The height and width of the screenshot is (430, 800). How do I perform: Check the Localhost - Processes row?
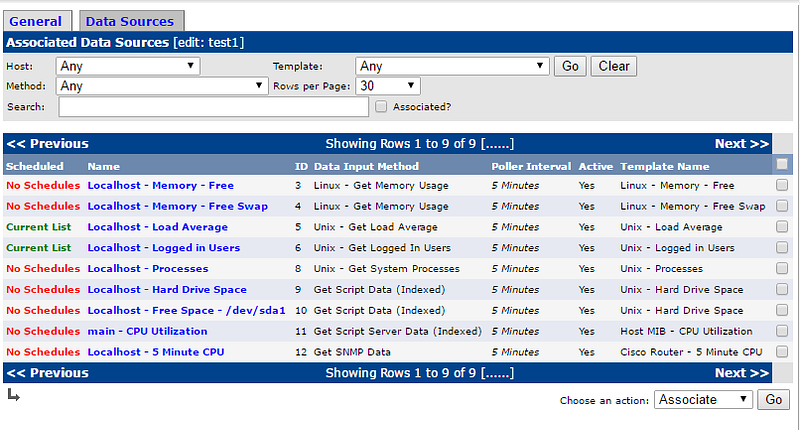(782, 268)
